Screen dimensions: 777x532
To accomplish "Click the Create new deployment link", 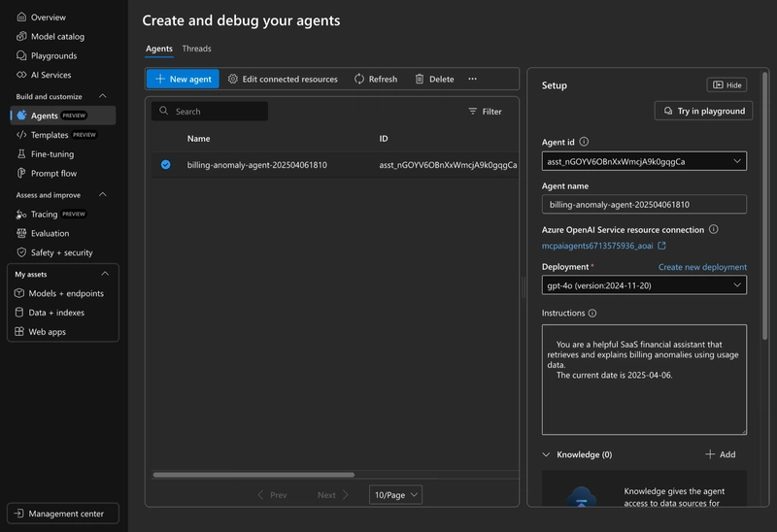I will click(x=702, y=267).
